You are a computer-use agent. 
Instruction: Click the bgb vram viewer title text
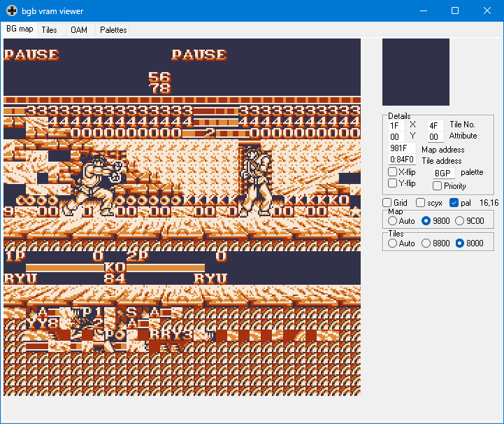tap(52, 11)
